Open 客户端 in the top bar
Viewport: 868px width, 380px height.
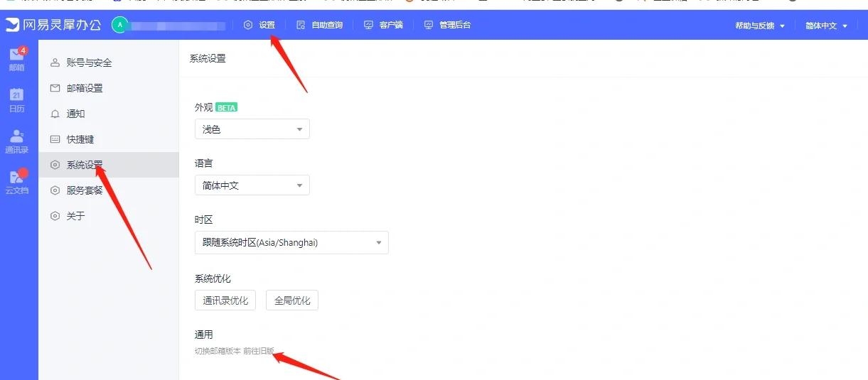(383, 25)
